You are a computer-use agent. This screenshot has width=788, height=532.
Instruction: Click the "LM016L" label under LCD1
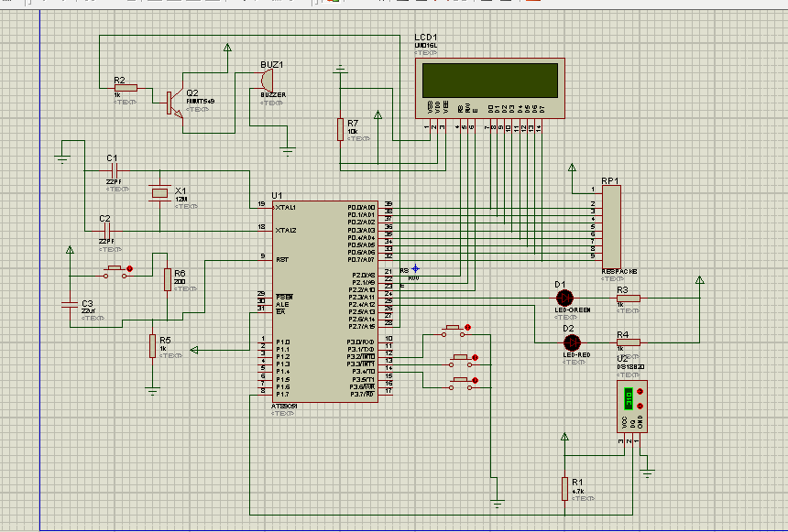coord(426,46)
